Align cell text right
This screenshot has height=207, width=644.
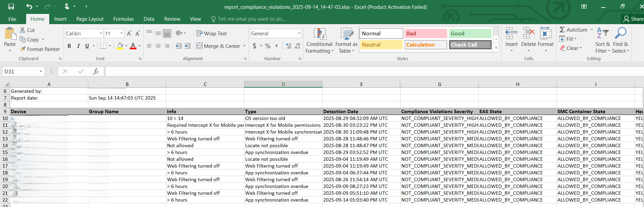[167, 46]
